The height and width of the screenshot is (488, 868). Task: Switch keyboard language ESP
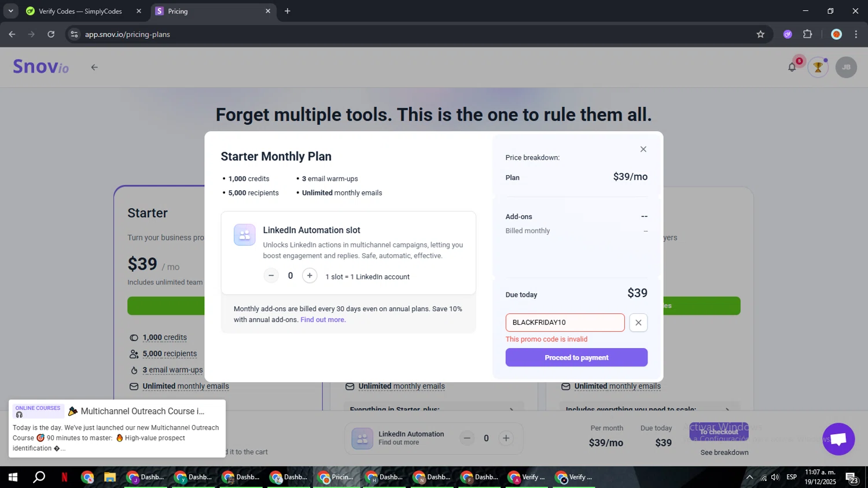(792, 477)
